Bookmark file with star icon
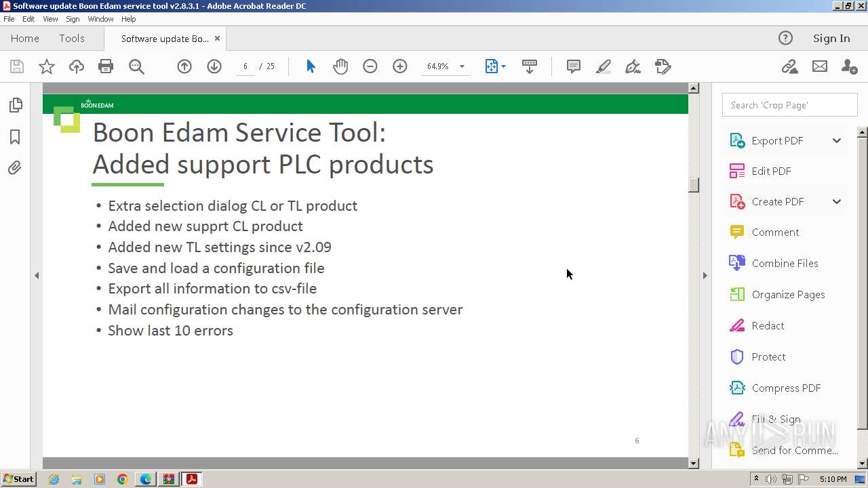Image resolution: width=868 pixels, height=488 pixels. (x=47, y=66)
